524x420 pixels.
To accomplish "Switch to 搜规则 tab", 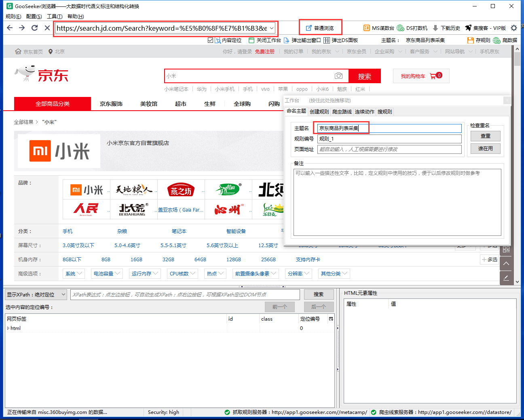I will tap(385, 111).
